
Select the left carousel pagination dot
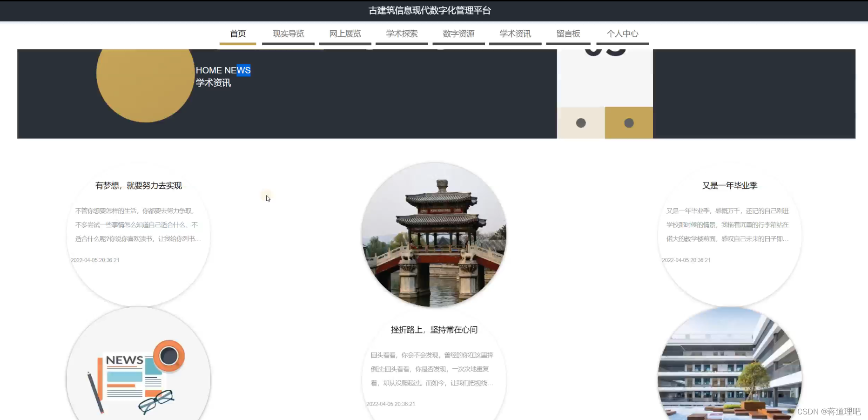580,123
